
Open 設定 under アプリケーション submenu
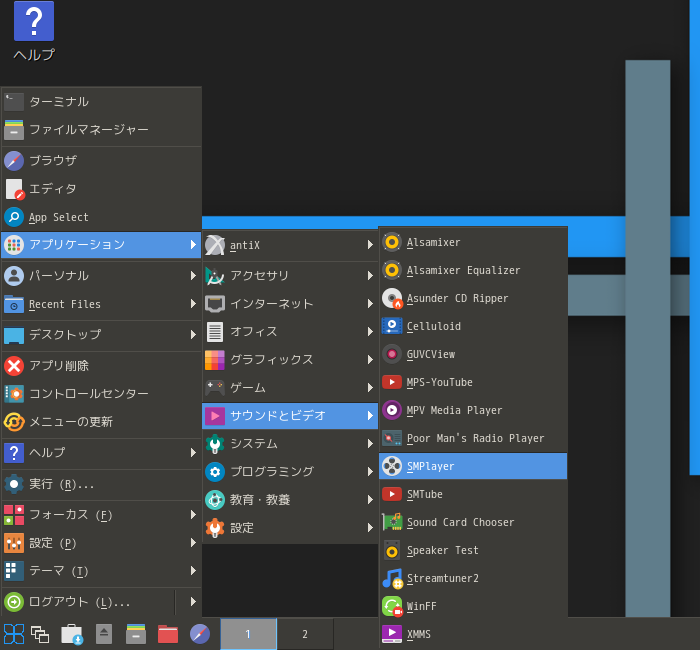pos(290,528)
